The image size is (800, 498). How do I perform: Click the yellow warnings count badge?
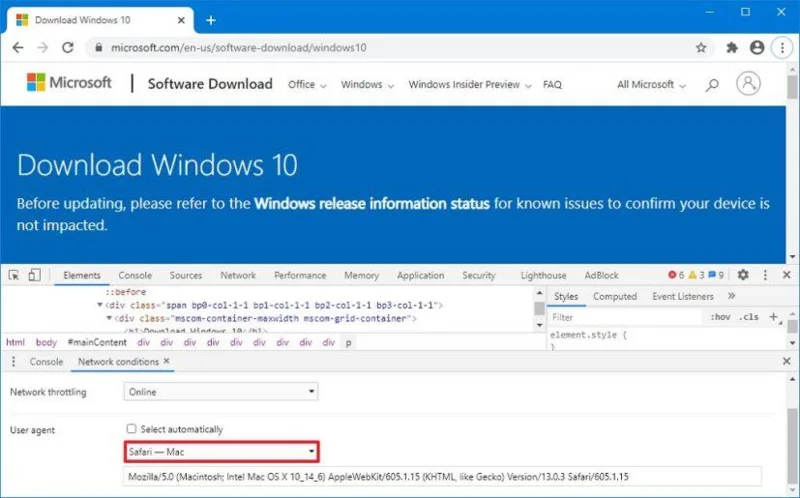[696, 275]
